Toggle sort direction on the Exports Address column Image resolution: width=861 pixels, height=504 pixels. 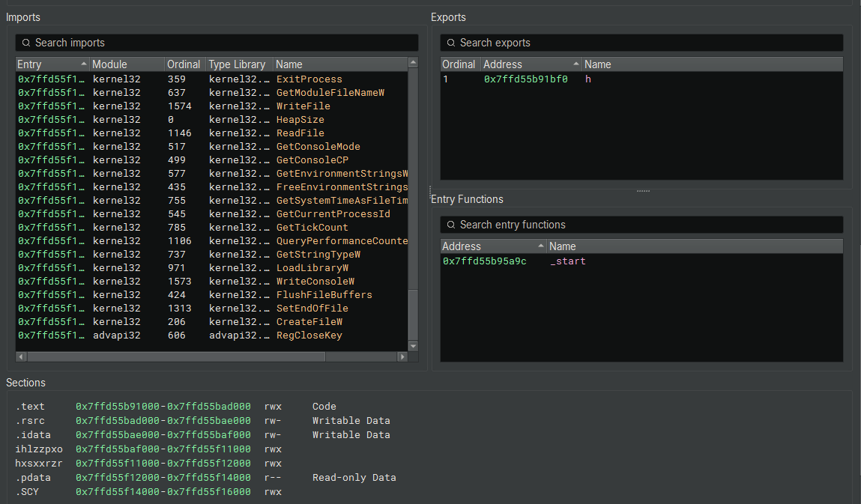[576, 64]
